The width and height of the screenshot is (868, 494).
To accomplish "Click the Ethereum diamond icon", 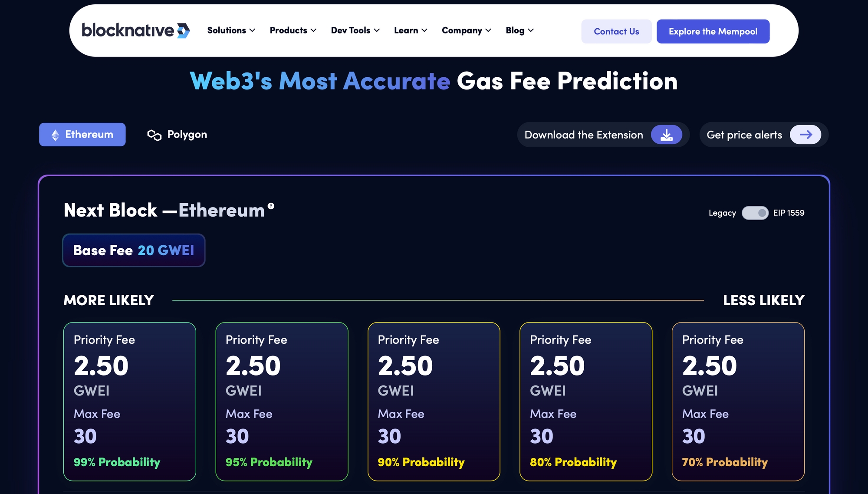I will [x=55, y=135].
